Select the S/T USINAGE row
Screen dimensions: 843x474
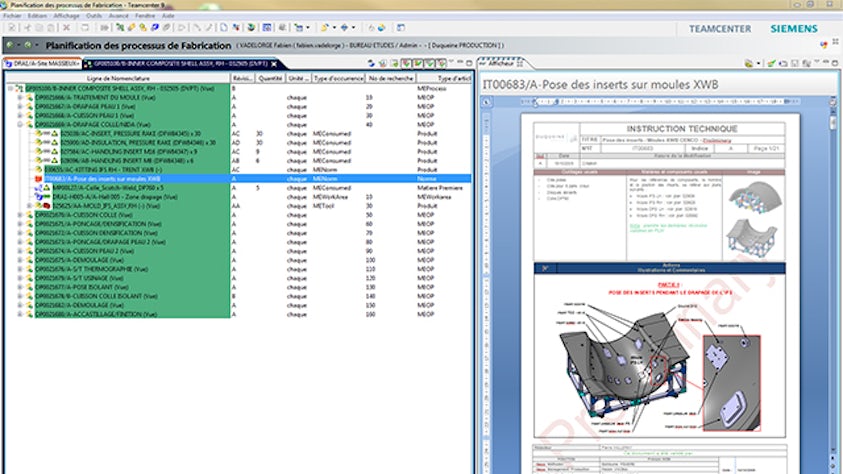click(x=238, y=278)
